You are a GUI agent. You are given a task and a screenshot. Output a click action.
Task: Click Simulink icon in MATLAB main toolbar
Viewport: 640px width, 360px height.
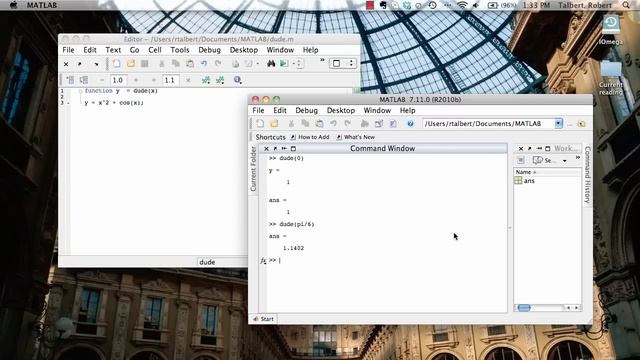tap(365, 124)
